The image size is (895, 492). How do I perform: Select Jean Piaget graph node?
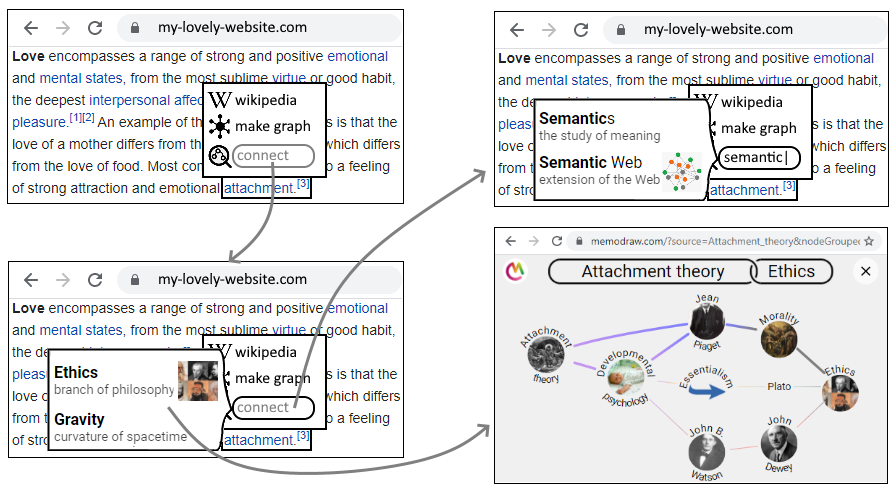click(707, 321)
